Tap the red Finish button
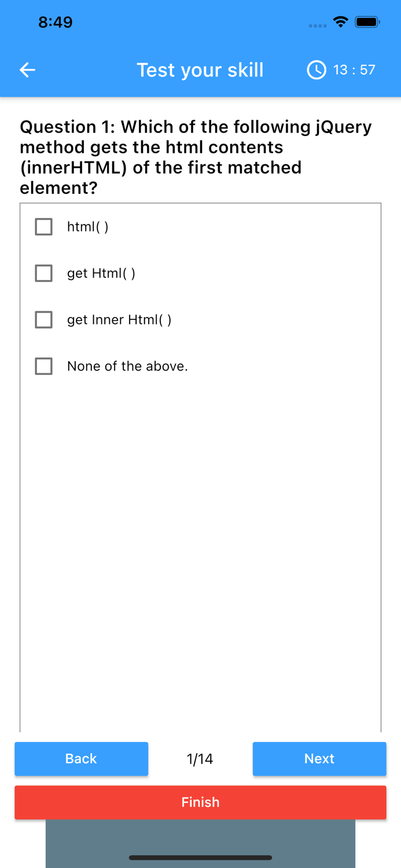 point(200,803)
